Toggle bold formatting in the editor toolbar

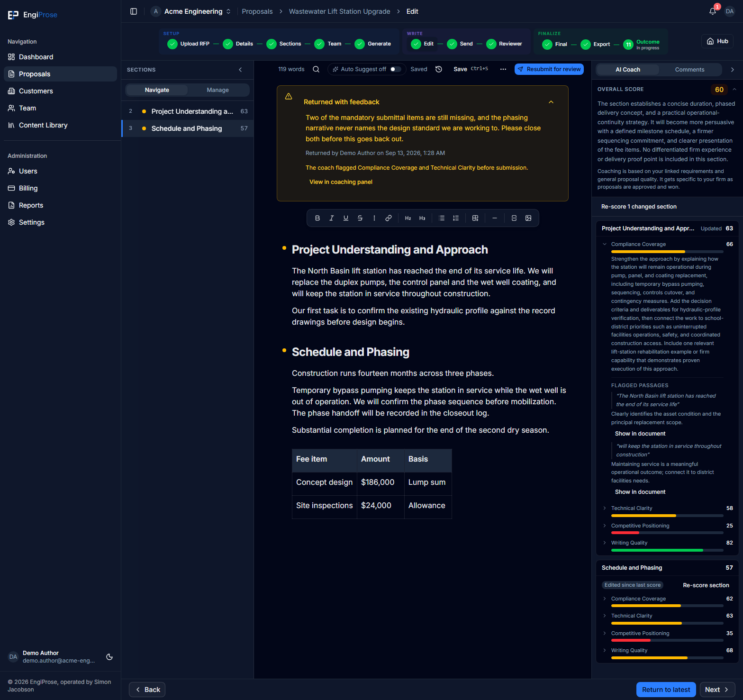(x=317, y=218)
